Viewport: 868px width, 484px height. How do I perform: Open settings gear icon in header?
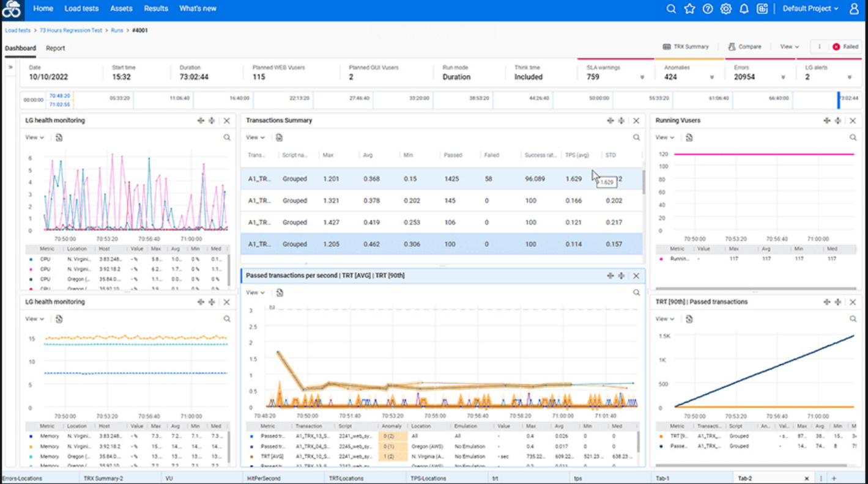(726, 9)
